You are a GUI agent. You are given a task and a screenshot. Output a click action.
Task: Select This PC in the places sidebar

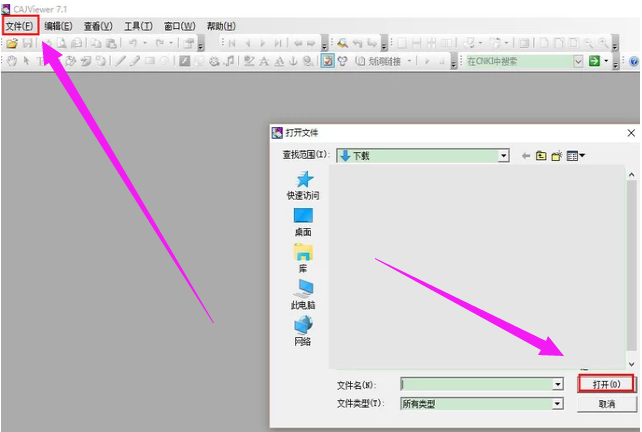click(x=303, y=295)
